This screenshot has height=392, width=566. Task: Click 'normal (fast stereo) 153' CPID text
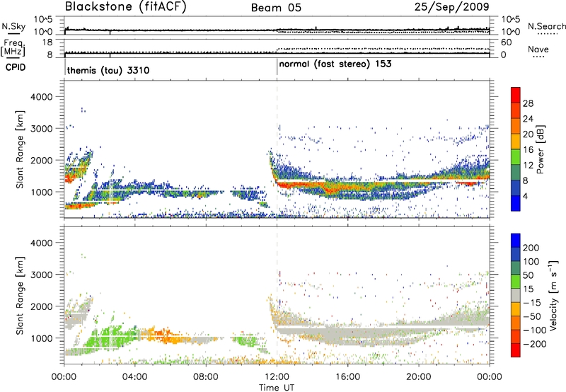coord(335,64)
